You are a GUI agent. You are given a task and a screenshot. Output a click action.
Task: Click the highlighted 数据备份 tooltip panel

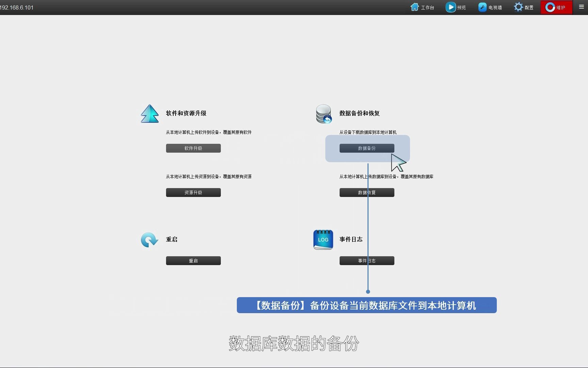click(367, 149)
